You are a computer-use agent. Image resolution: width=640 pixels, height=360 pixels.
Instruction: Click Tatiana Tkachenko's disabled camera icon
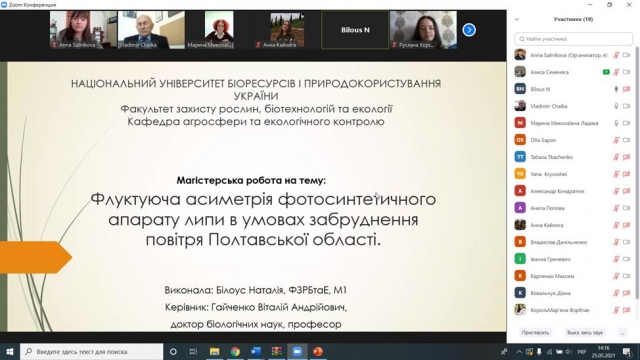coord(627,157)
